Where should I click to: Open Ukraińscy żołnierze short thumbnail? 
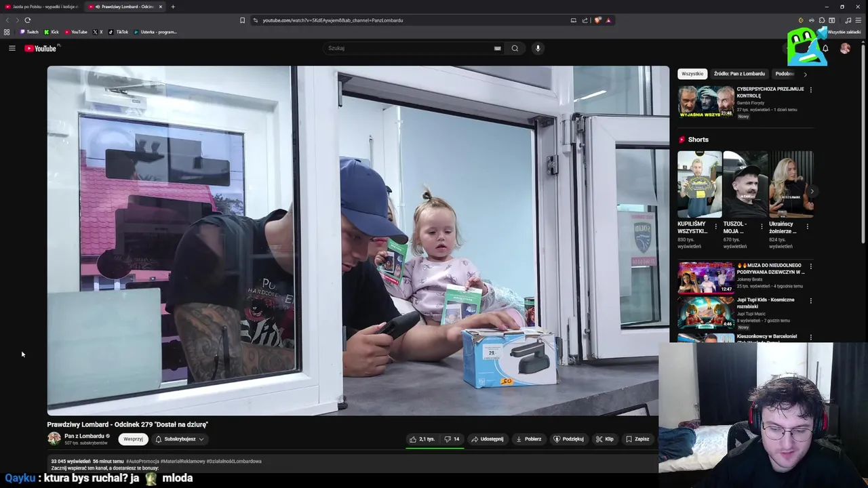pyautogui.click(x=791, y=184)
